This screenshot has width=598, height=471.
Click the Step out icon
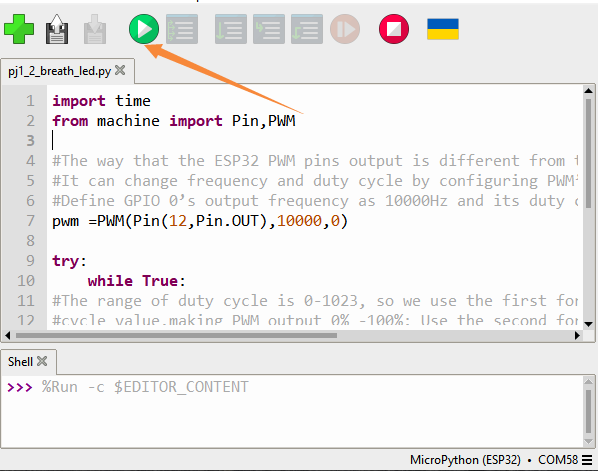tap(307, 29)
